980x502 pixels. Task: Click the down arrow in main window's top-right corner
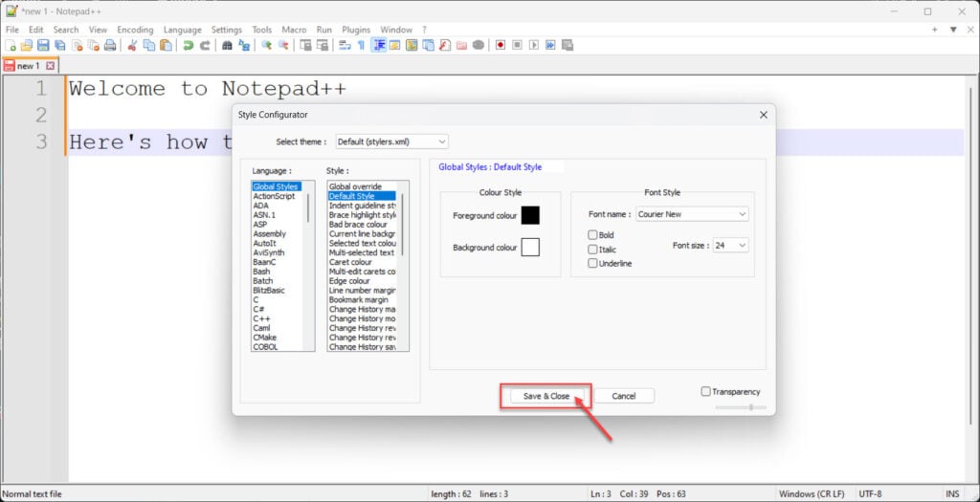(x=953, y=30)
